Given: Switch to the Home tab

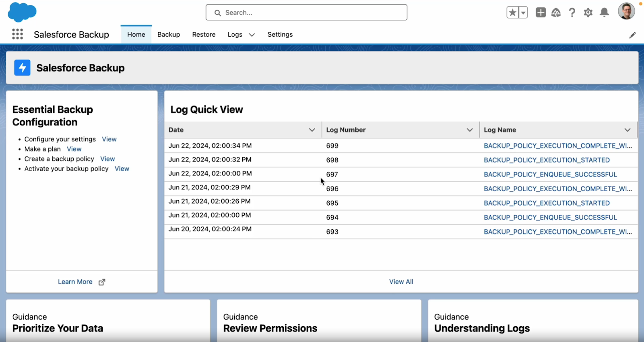Looking at the screenshot, I should pyautogui.click(x=136, y=35).
